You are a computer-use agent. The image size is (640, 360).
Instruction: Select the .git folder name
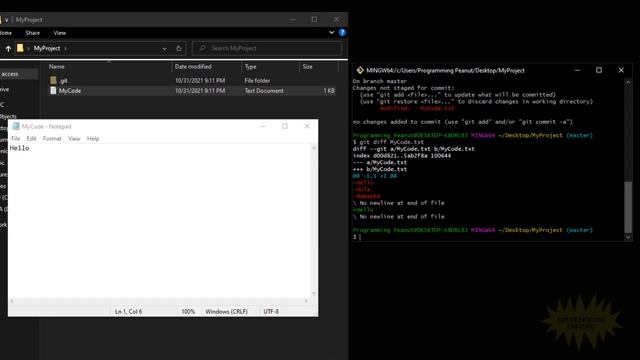tap(63, 81)
